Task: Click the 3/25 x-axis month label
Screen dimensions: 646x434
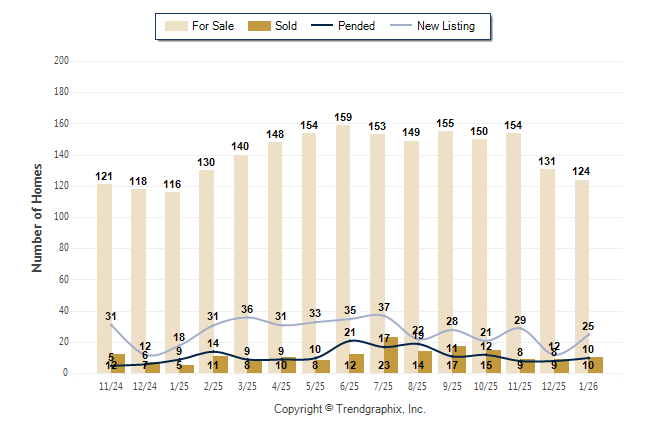Action: pos(247,386)
